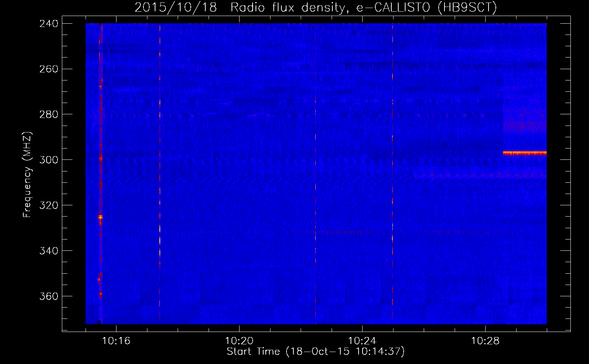Click the 10:20 time tick label

[x=239, y=341]
